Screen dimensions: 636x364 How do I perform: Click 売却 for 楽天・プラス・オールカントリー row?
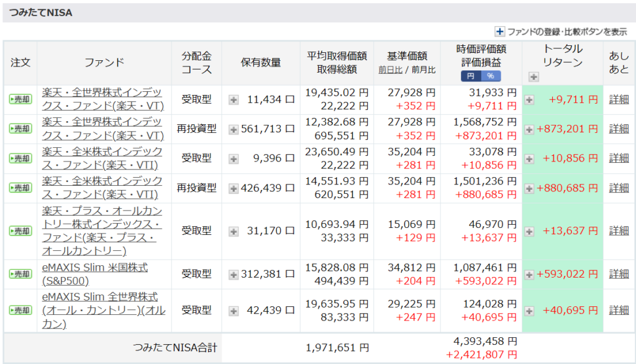[20, 231]
